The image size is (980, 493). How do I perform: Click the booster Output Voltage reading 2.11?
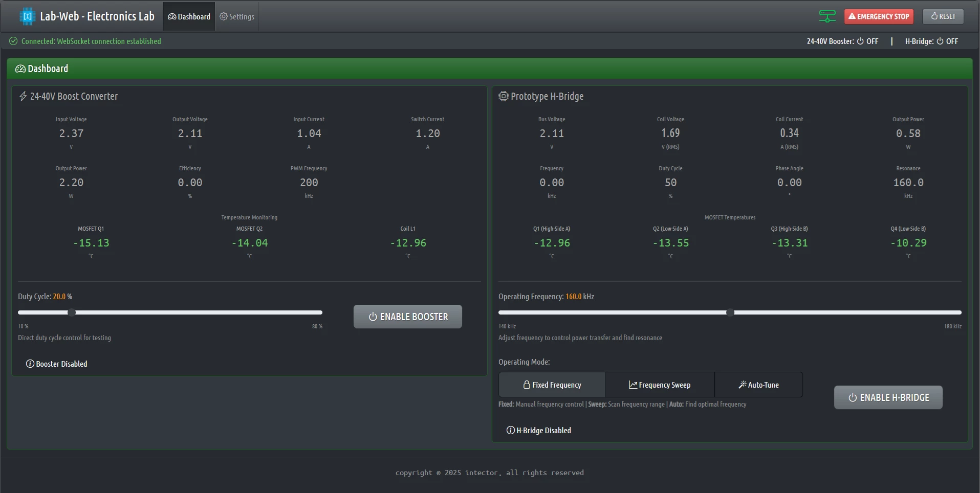[190, 133]
